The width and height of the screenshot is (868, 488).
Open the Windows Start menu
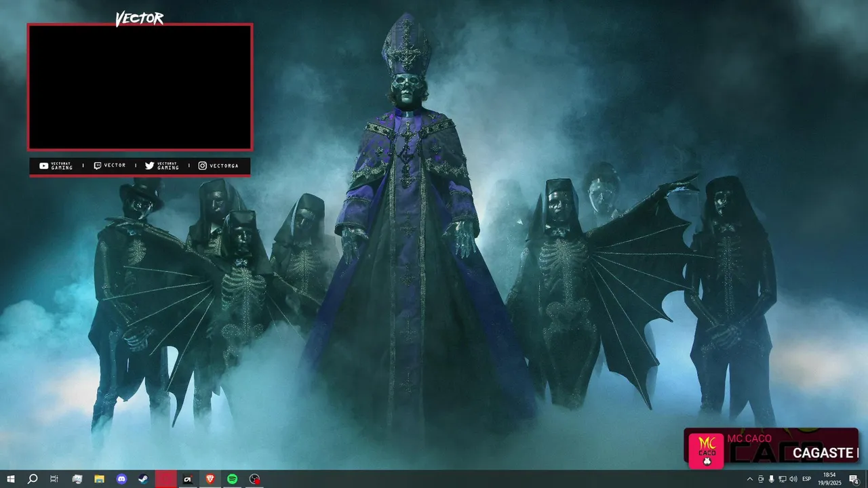(11, 479)
